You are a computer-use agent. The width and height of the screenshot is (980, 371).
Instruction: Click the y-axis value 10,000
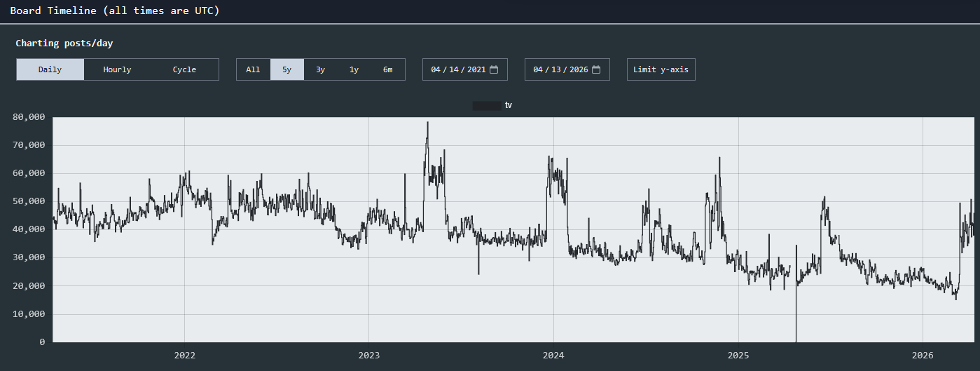coord(29,314)
